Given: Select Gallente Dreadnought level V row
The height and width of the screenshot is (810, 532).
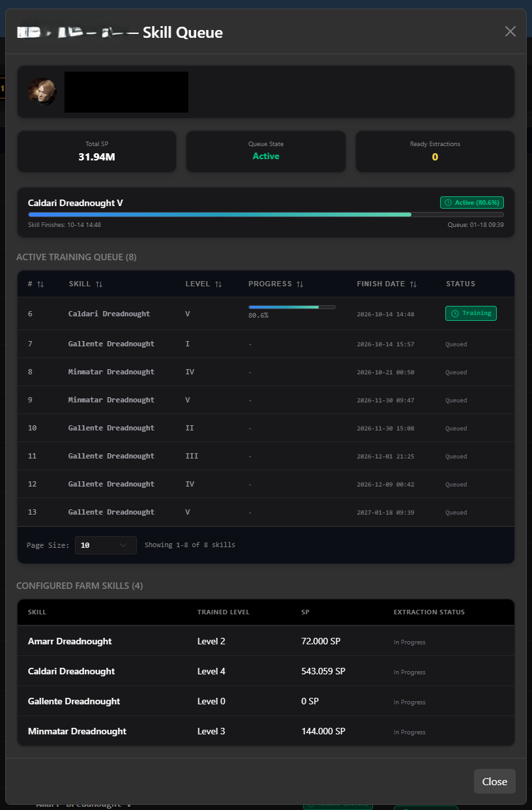Looking at the screenshot, I should point(266,512).
